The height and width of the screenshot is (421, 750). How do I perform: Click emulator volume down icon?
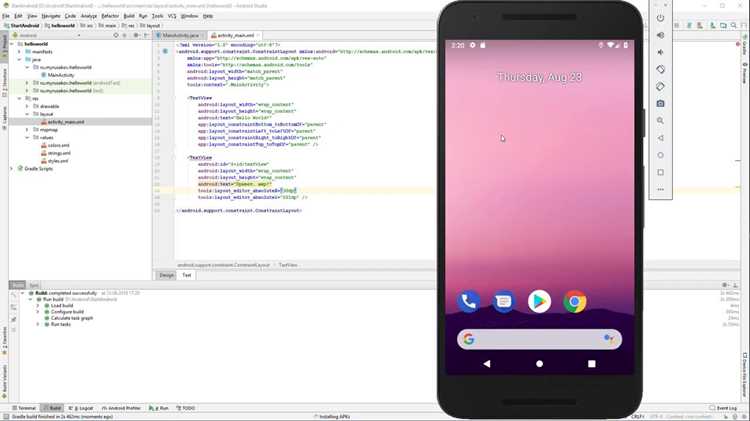coord(660,52)
